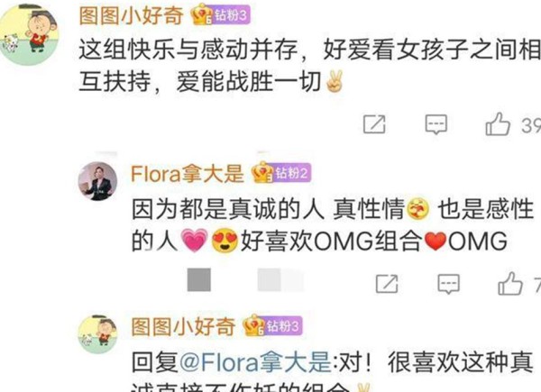Tap the light gray blurred block below Flora's reply
The image size is (541, 392).
[280, 279]
